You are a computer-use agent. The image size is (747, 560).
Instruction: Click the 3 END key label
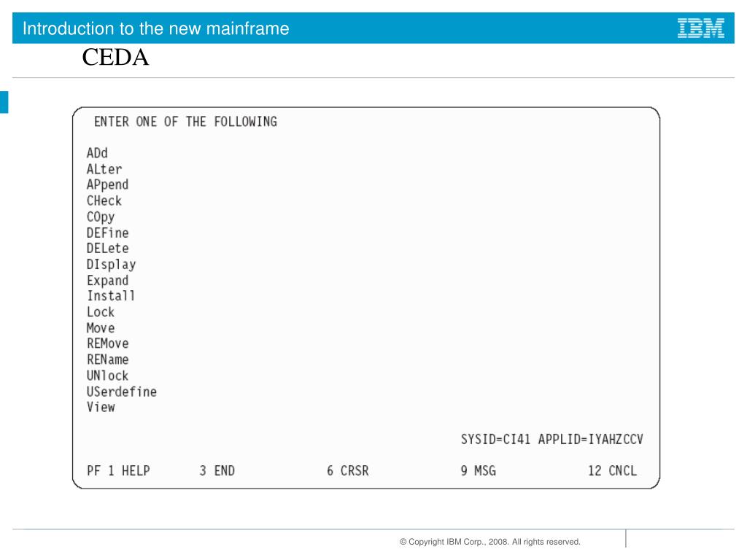click(x=217, y=471)
